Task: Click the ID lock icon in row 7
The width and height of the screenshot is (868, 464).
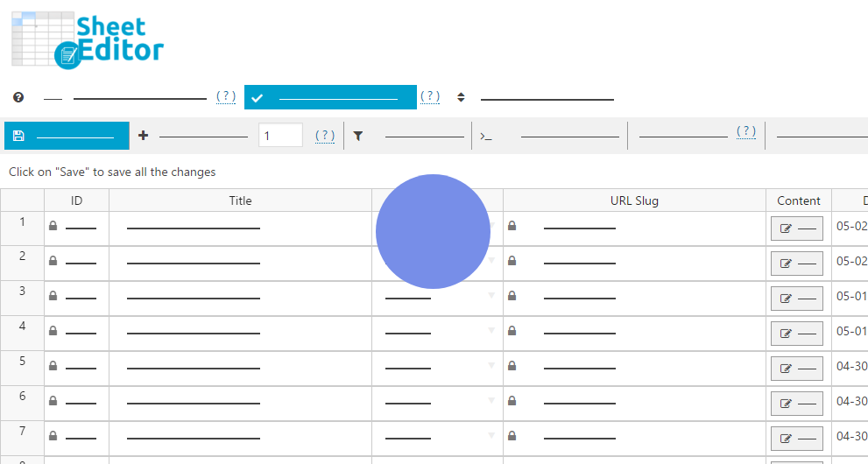Action: [x=53, y=436]
